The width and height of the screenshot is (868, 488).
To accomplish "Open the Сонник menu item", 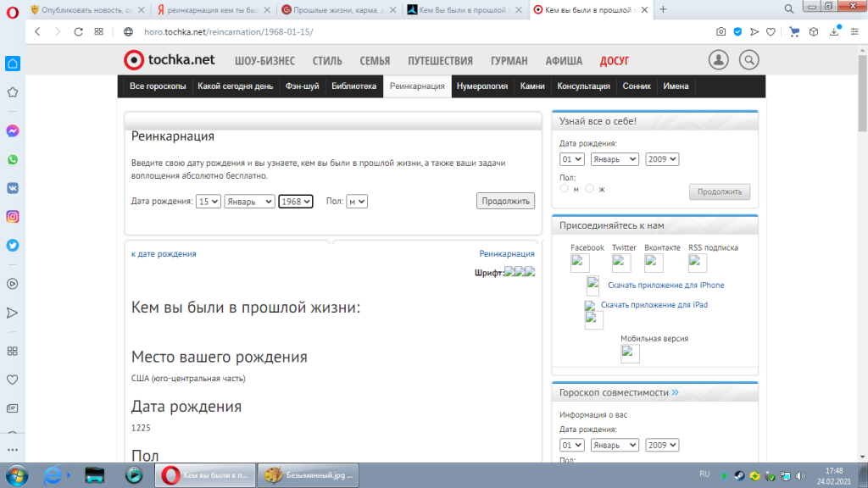I will tap(637, 86).
